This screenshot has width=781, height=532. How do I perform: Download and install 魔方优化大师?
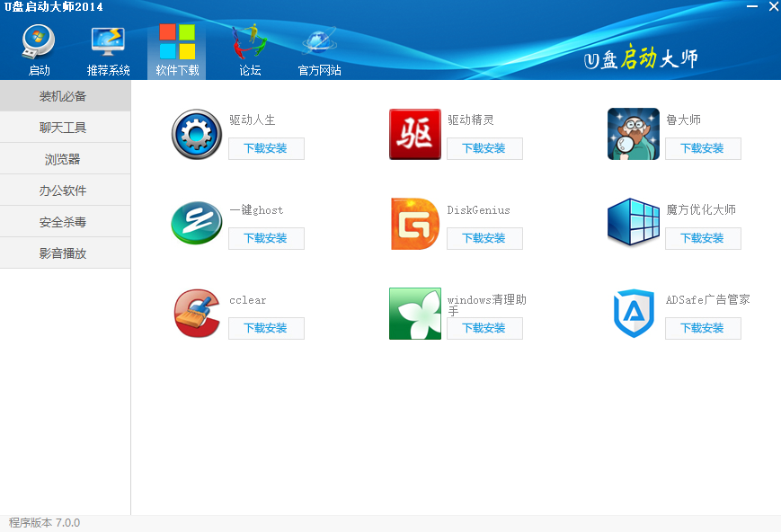point(703,238)
